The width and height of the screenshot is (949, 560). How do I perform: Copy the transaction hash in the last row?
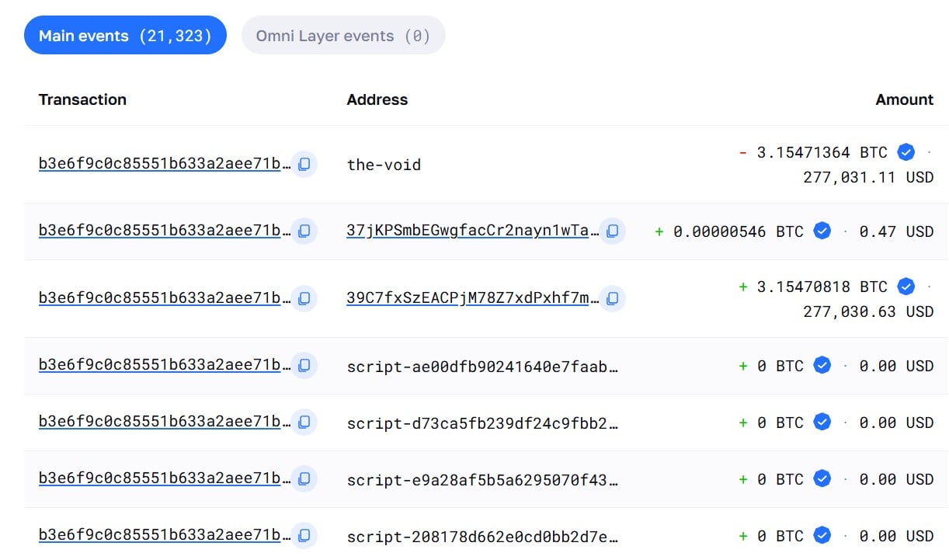click(x=304, y=536)
